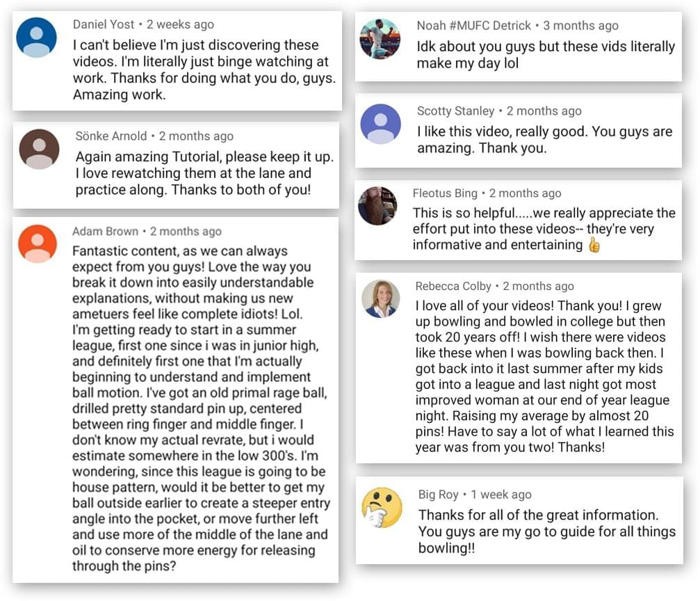Image resolution: width=700 pixels, height=601 pixels.
Task: Select the Fleotus Bing username
Action: 445,193
